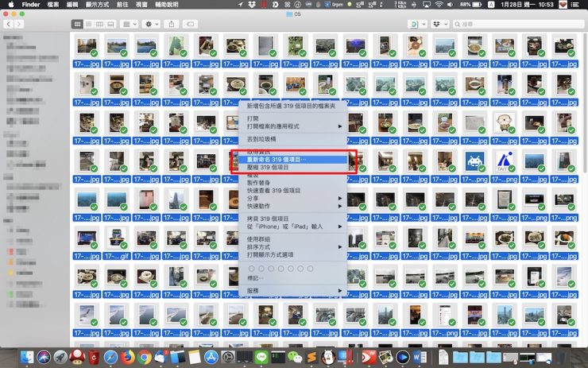Open the Dropbox toolbar dropdown
588x368 pixels.
pos(440,25)
